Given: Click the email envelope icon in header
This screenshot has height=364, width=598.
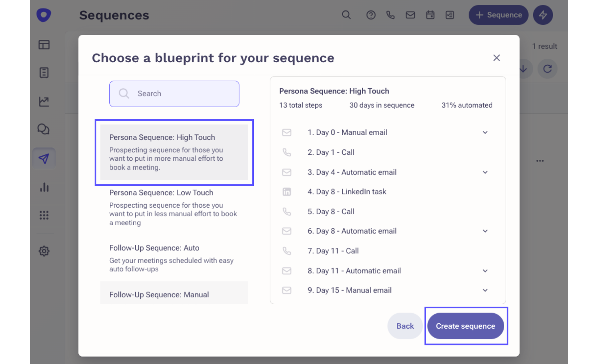Looking at the screenshot, I should (410, 15).
